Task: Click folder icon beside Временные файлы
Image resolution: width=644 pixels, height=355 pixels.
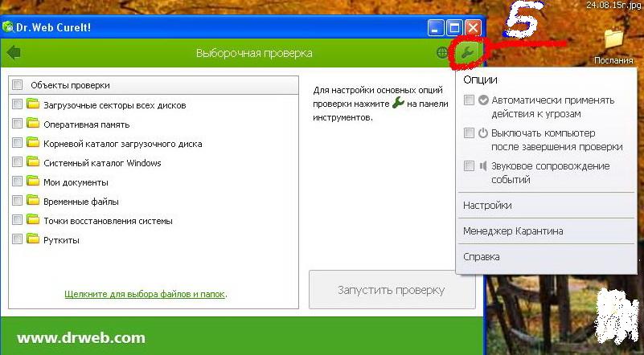Action: click(x=33, y=200)
